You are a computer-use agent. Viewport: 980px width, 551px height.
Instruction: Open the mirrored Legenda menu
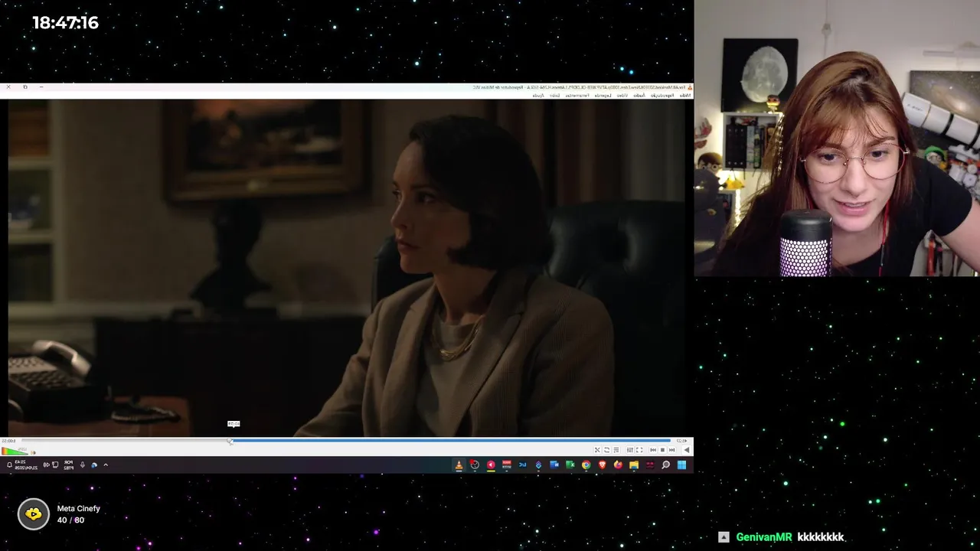point(603,95)
